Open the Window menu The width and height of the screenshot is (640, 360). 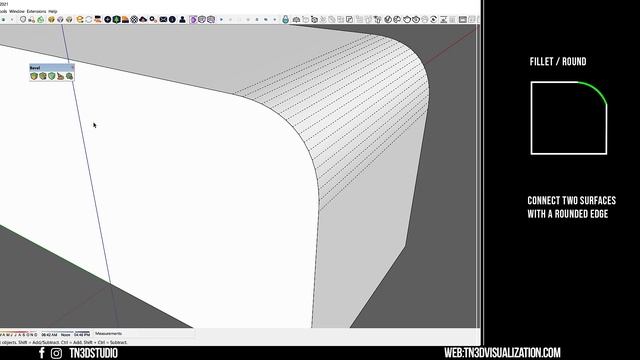point(17,11)
